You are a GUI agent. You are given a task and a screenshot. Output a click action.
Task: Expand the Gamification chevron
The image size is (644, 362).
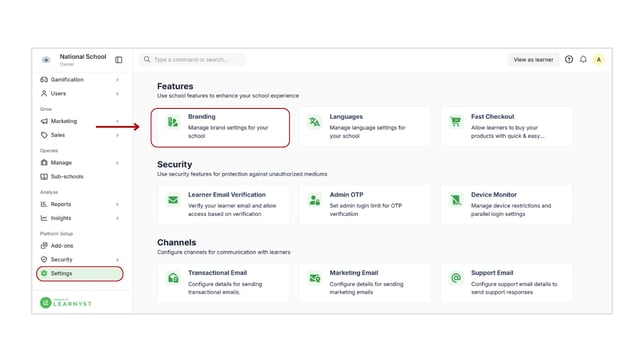tap(117, 80)
